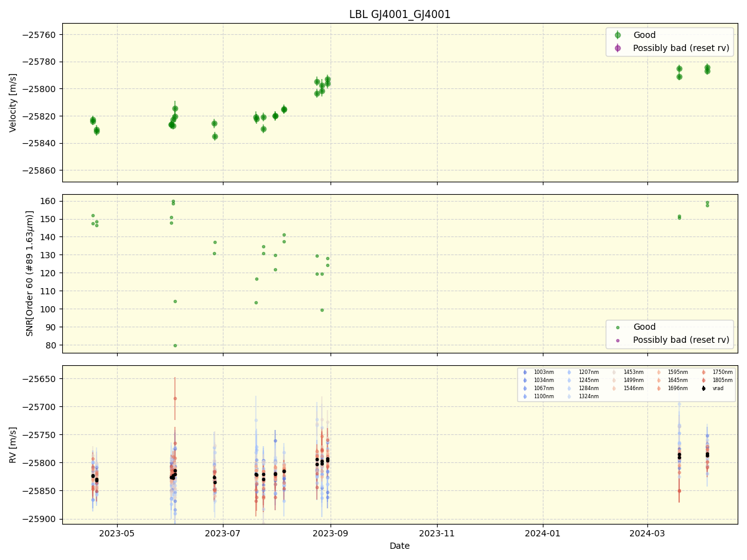Click the green Good marker in SNR legend
This screenshot has width=747, height=560.
point(618,327)
